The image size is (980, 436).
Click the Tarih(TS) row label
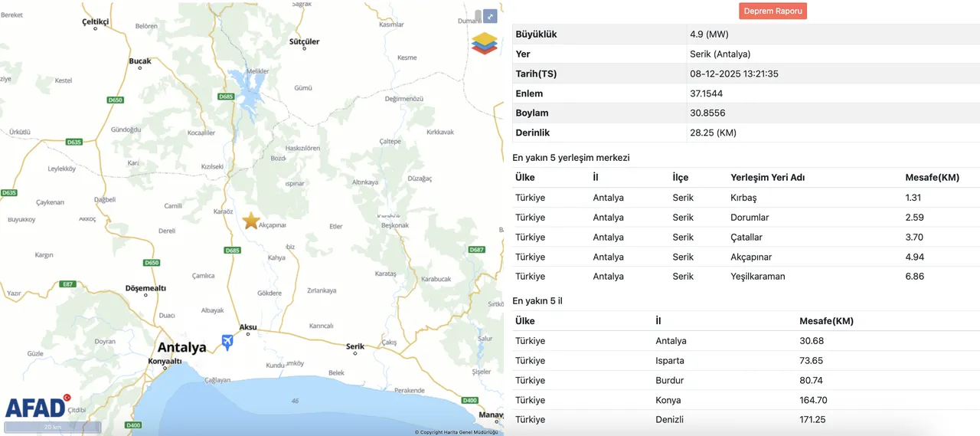[x=536, y=74]
